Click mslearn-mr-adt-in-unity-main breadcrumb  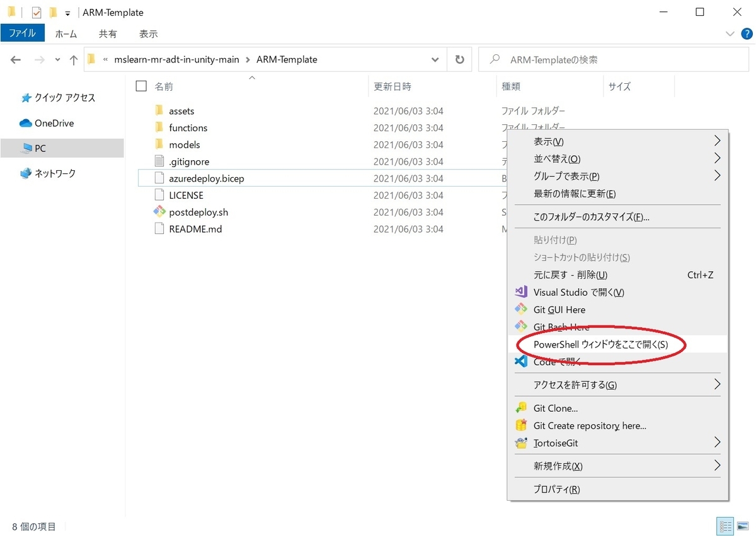point(176,60)
